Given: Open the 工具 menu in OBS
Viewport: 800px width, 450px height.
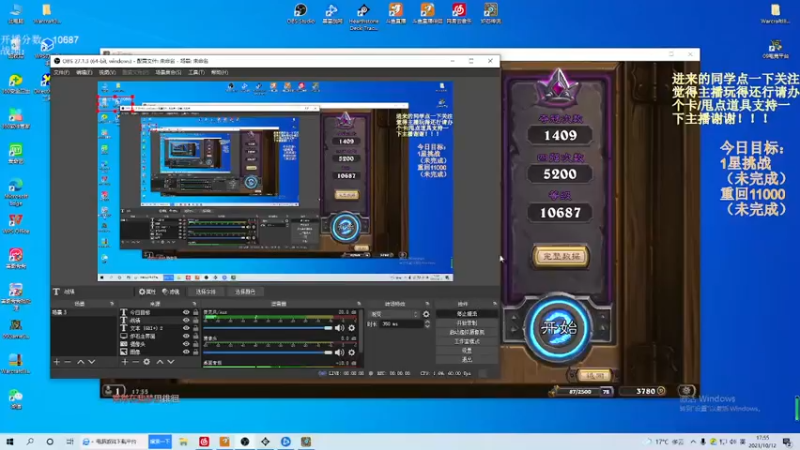Looking at the screenshot, I should [x=196, y=72].
